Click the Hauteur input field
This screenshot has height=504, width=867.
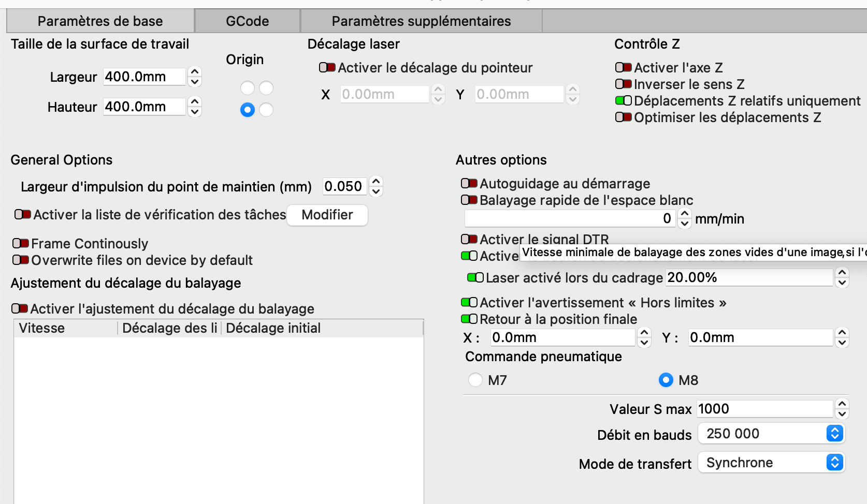tap(144, 107)
